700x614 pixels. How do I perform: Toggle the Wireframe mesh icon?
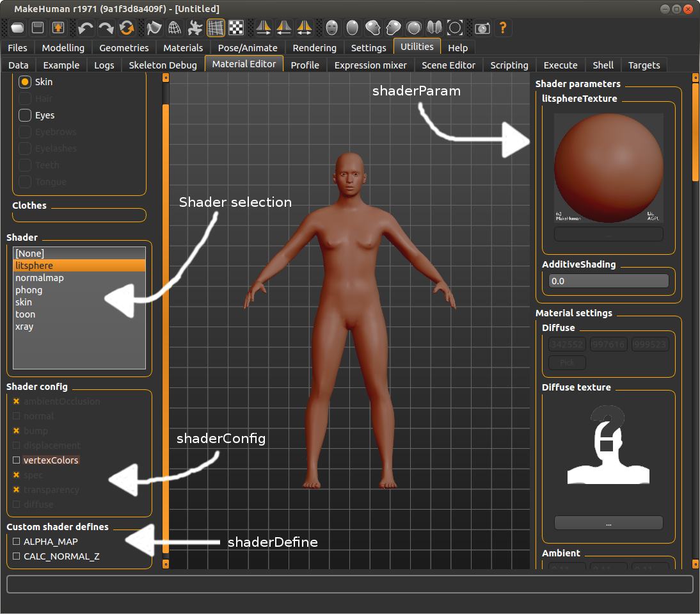tap(175, 28)
